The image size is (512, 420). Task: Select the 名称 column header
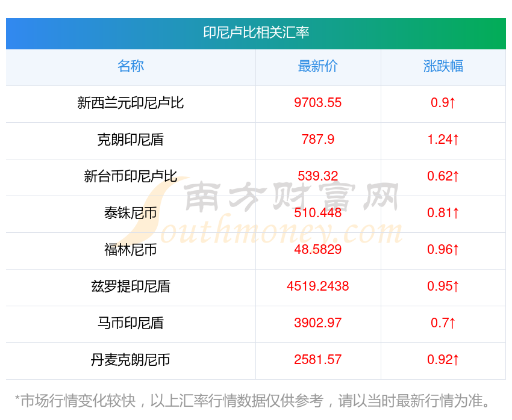pyautogui.click(x=131, y=66)
